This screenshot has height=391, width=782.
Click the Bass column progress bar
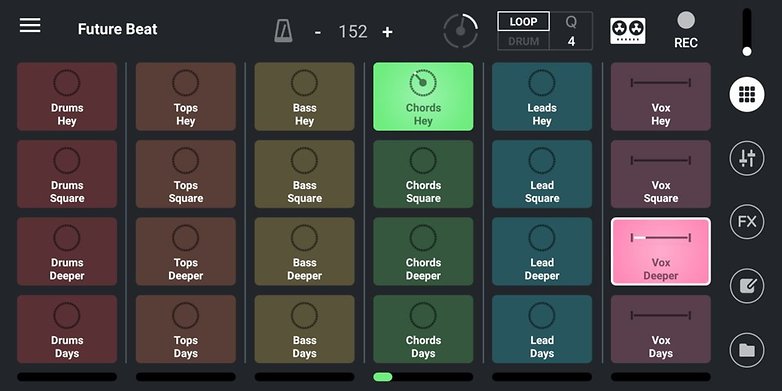pyautogui.click(x=304, y=377)
